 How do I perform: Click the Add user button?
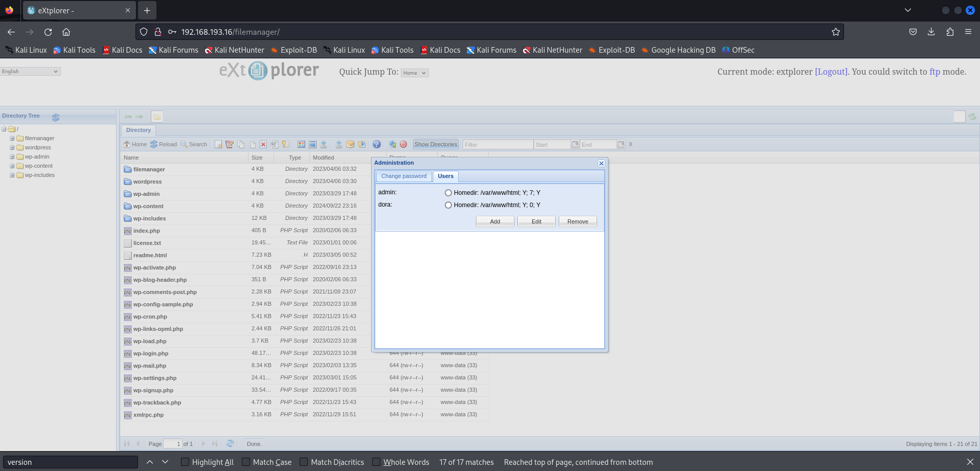tap(495, 221)
